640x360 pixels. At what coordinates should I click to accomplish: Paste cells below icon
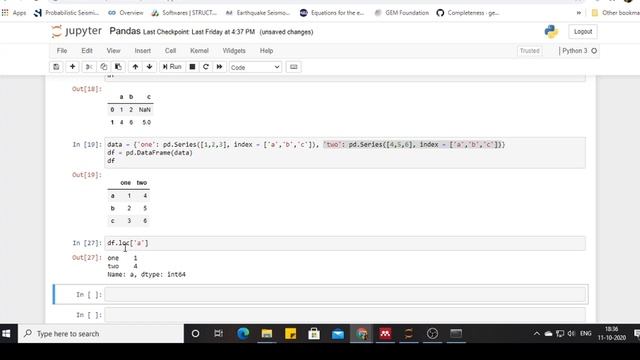[x=118, y=67]
